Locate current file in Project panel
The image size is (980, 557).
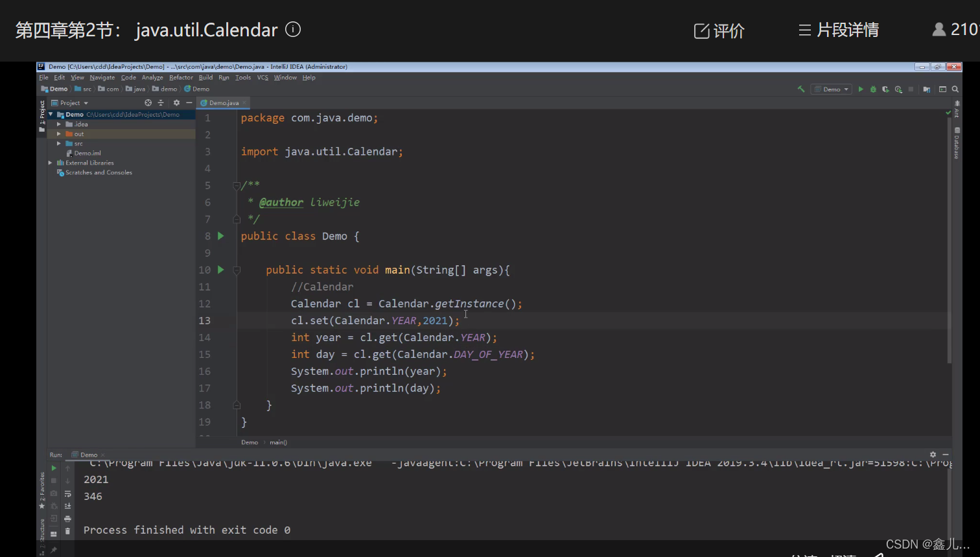[x=148, y=102]
